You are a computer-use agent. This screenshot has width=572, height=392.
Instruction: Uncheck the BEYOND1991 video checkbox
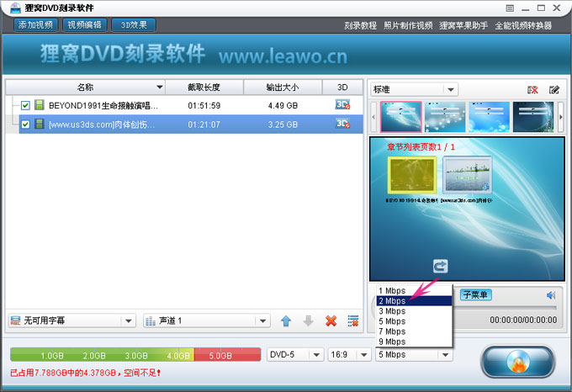tap(25, 105)
